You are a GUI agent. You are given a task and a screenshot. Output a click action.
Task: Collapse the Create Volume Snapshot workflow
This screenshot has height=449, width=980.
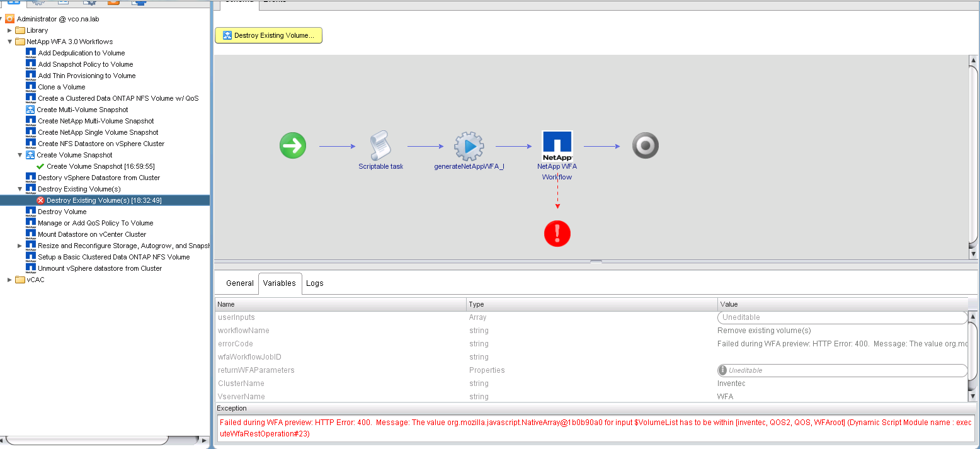click(20, 155)
